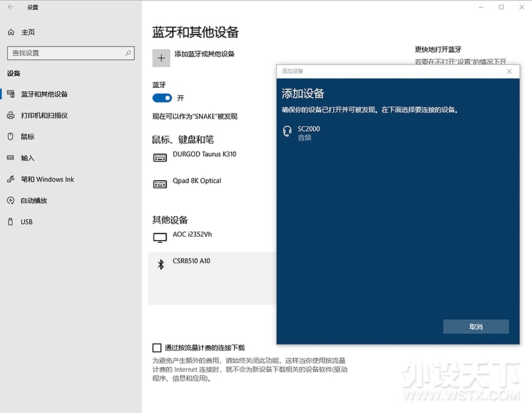Viewport: 532px width, 413px height.
Task: Click the Bluetooth devices sidebar icon
Action: 11,94
